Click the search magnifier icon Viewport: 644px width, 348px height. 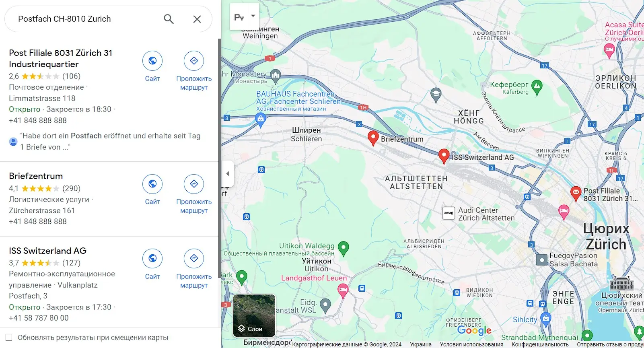click(169, 19)
